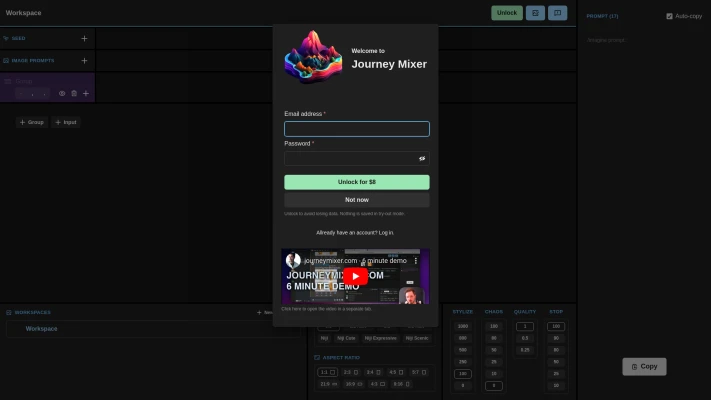Screen dimensions: 711x400
Task: Open the YouTube video three-dot menu
Action: [415, 261]
